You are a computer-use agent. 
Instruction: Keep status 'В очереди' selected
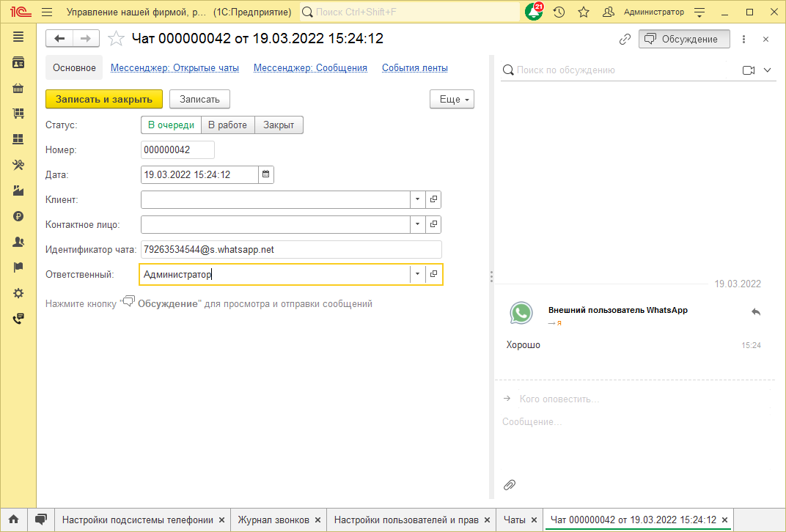[x=171, y=125]
